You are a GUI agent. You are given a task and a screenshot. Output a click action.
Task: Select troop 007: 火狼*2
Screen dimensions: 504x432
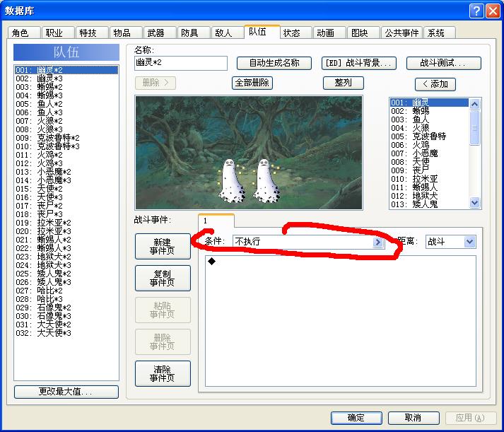coord(66,121)
